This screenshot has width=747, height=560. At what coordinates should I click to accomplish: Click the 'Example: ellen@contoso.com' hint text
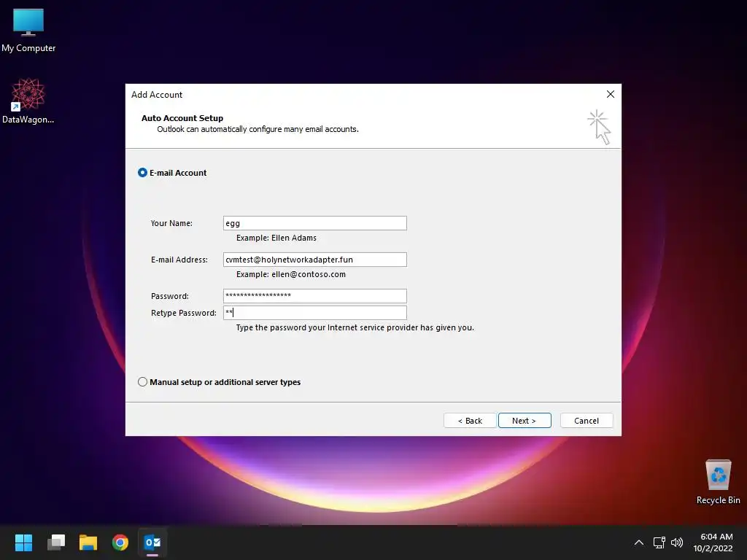click(x=291, y=274)
